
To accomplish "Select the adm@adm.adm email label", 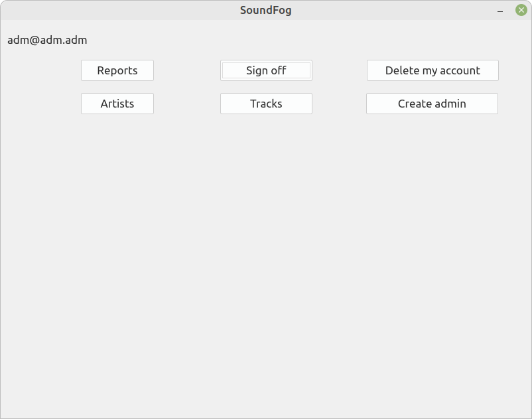I will [47, 40].
